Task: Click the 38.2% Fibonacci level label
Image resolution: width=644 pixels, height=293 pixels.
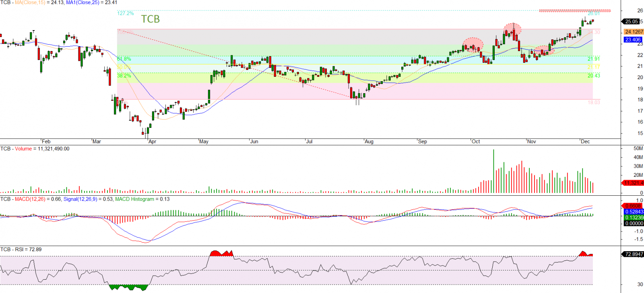Action: pos(124,76)
